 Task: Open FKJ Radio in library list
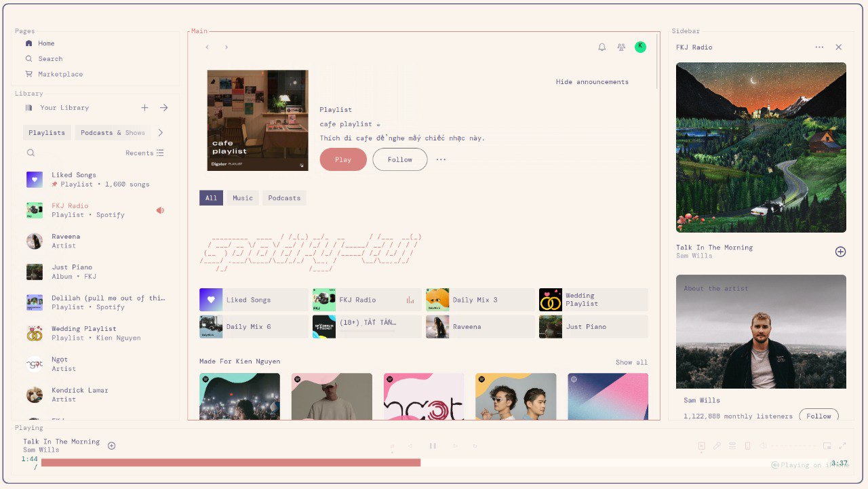click(97, 210)
